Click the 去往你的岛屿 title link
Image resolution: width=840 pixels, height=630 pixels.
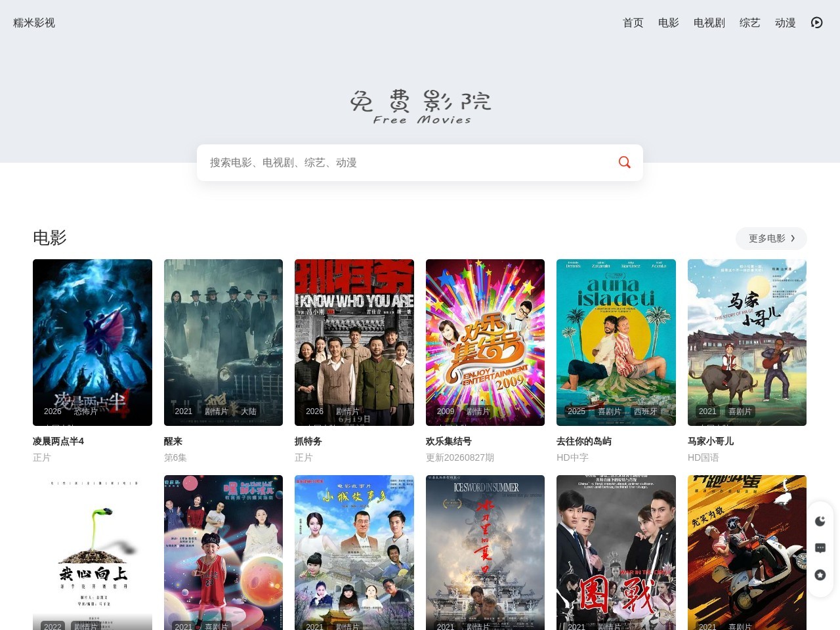584,441
